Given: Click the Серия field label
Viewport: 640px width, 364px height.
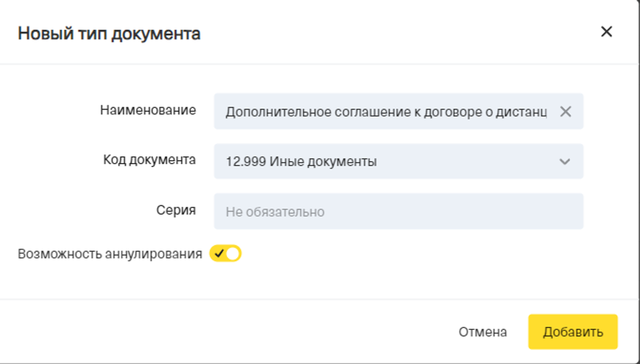Looking at the screenshot, I should coord(176,210).
